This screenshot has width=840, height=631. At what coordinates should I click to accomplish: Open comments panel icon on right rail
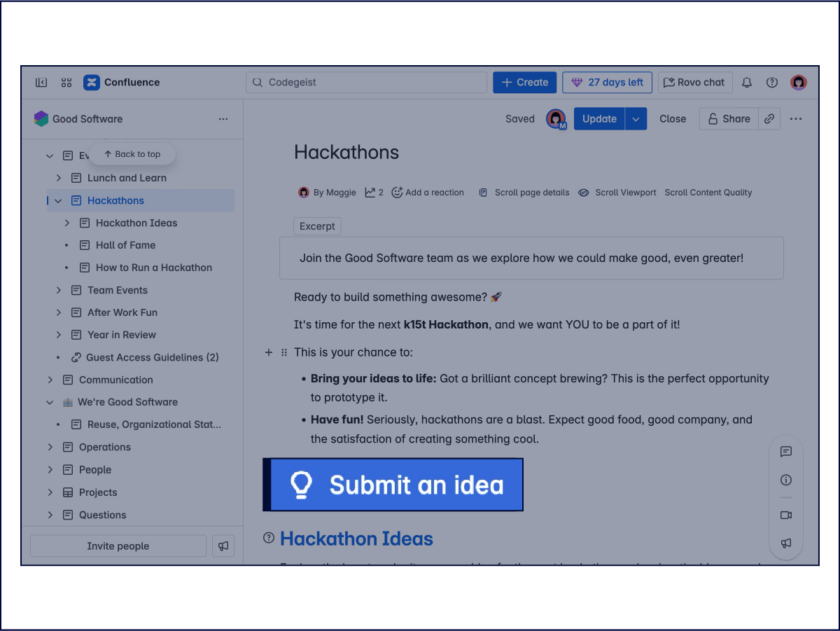pos(786,452)
